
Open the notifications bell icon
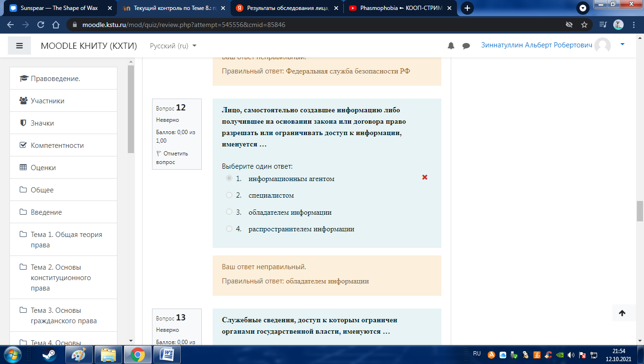[x=451, y=46]
